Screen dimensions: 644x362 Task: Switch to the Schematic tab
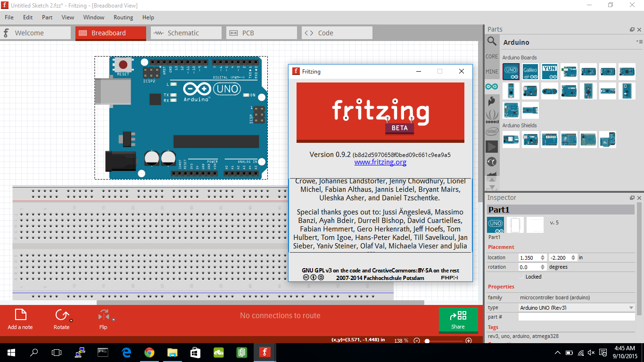click(x=186, y=33)
